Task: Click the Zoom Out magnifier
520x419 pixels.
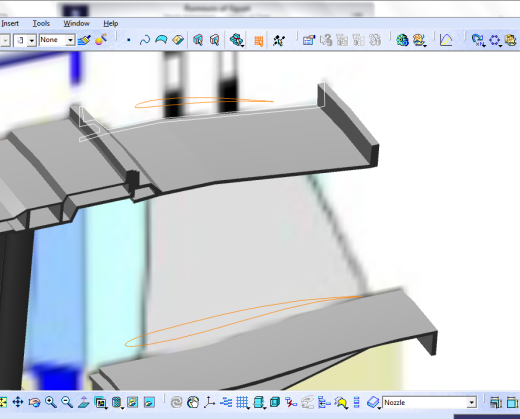Action: [67, 402]
